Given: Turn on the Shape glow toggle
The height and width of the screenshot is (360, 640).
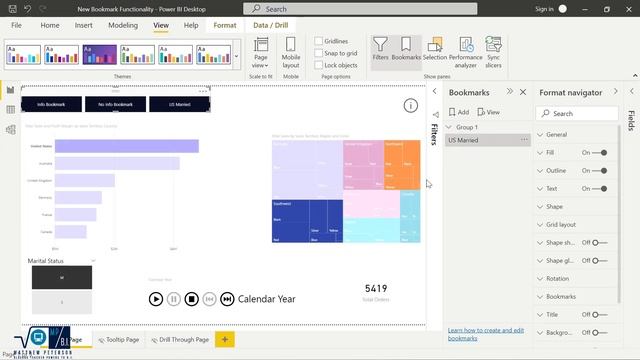Looking at the screenshot, I should point(600,260).
